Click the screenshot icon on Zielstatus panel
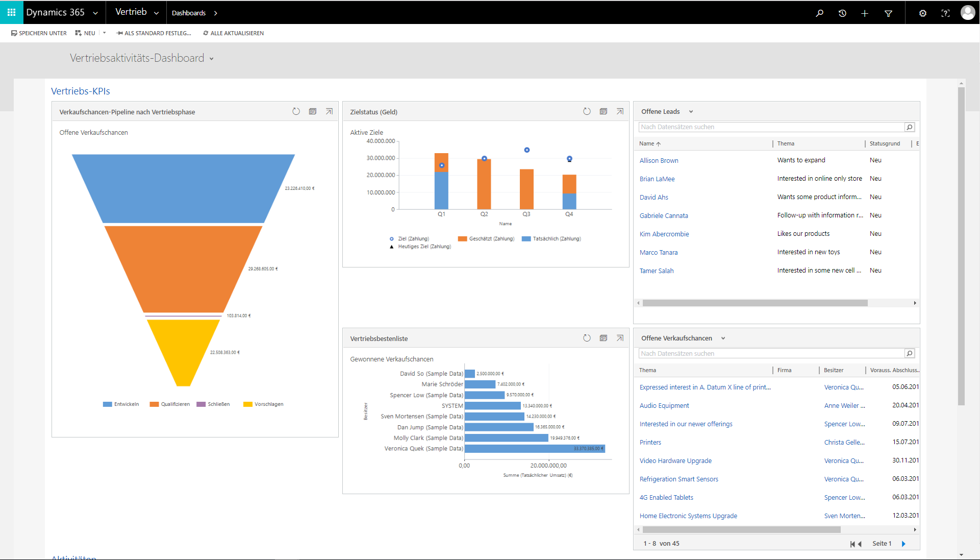 click(604, 112)
